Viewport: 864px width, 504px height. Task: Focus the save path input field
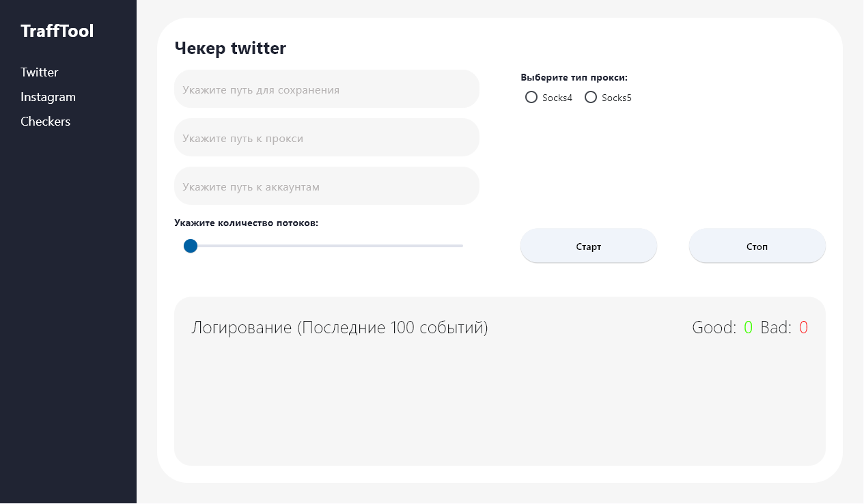coord(326,89)
